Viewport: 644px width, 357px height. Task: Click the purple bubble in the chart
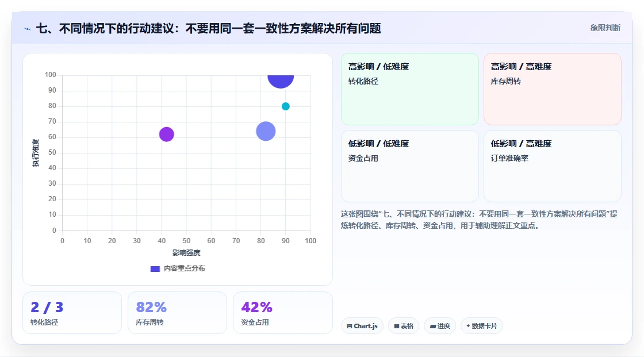tap(166, 135)
